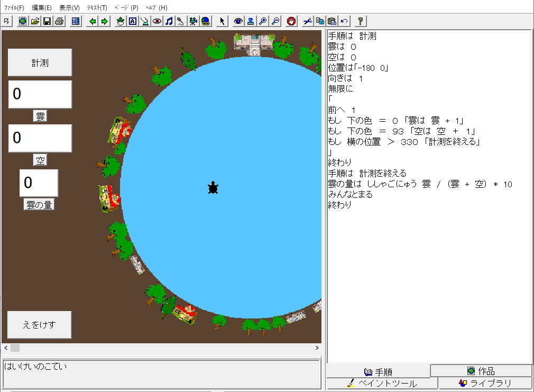Switch to the ペイントツール tab
The image size is (534, 392).
pyautogui.click(x=382, y=384)
